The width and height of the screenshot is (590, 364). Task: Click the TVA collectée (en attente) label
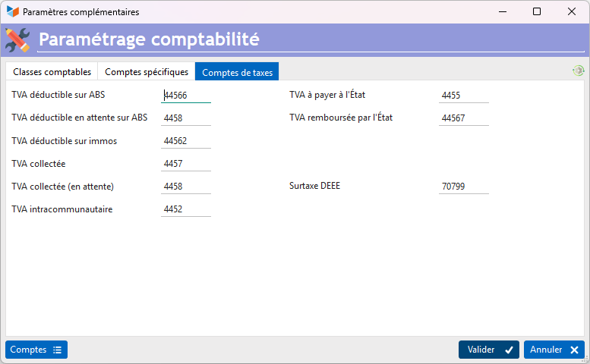click(x=62, y=187)
